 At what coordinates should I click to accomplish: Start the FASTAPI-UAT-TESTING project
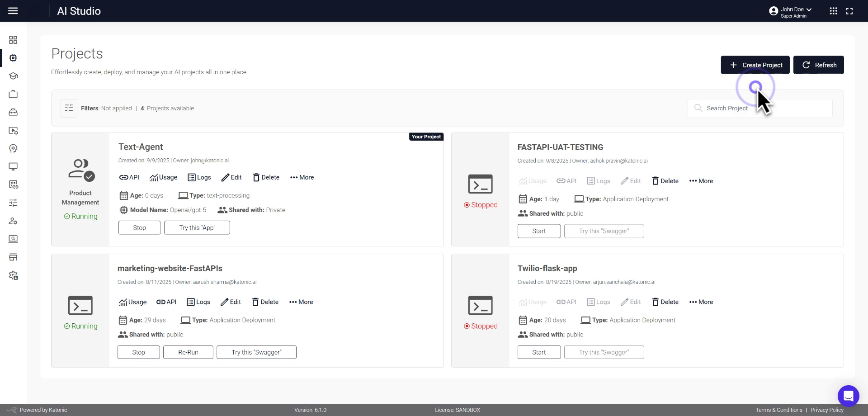coord(538,231)
